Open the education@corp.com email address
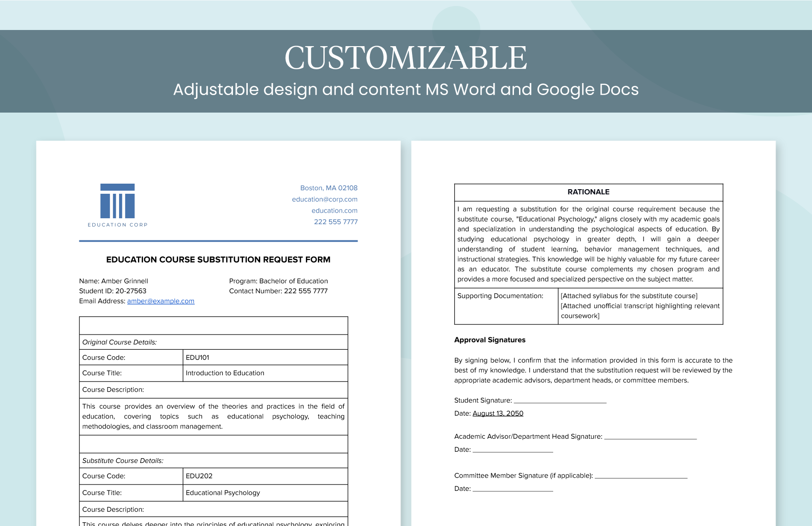Screen dimensions: 812x526 click(325, 199)
